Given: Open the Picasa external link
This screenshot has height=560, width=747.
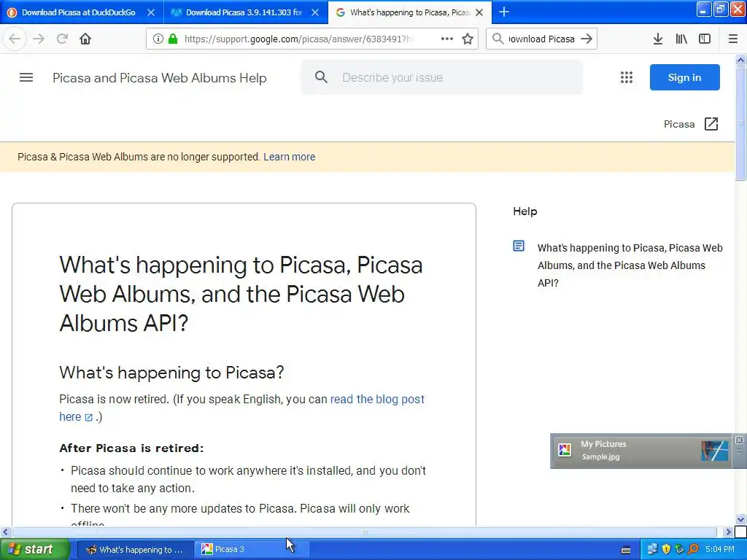Looking at the screenshot, I should [691, 124].
